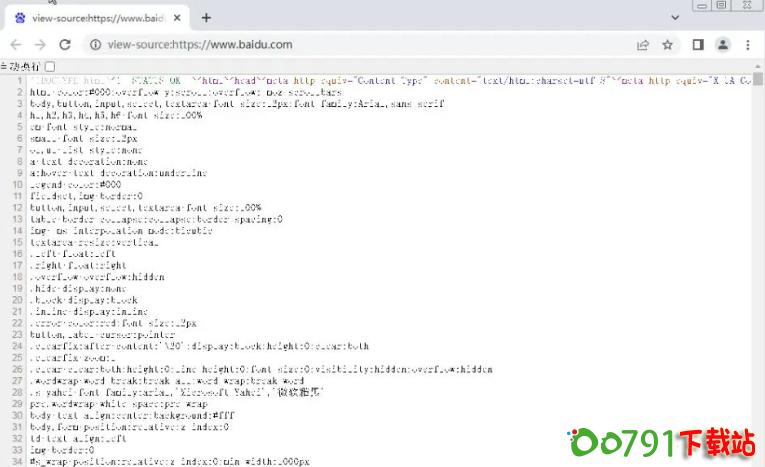Bookmark this tab with the star icon
The width and height of the screenshot is (765, 467).
tap(667, 45)
